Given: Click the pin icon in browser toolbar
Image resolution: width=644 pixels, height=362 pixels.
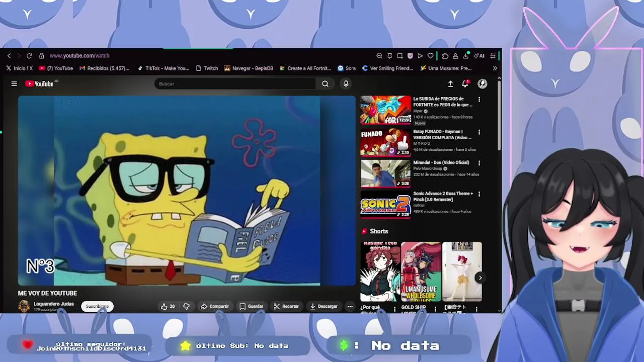Looking at the screenshot, I should tap(389, 56).
